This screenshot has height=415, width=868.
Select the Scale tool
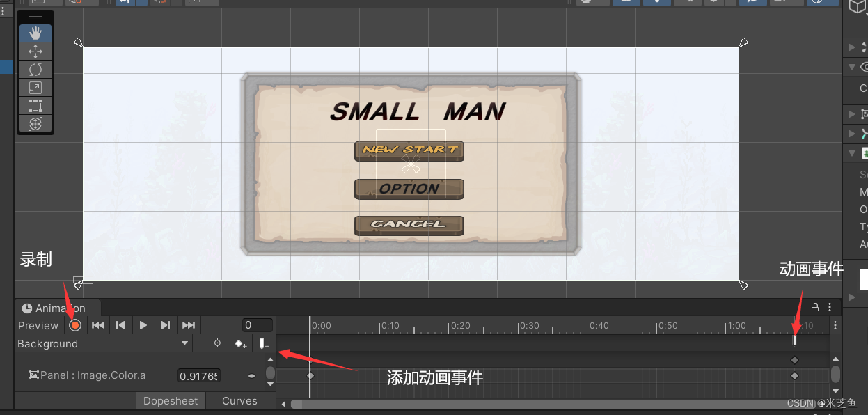click(x=35, y=87)
